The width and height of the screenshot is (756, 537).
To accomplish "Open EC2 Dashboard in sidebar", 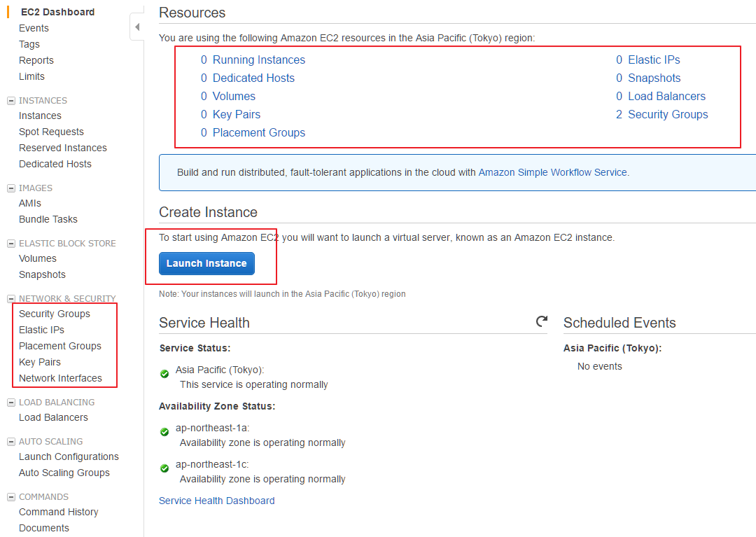I will [x=57, y=12].
